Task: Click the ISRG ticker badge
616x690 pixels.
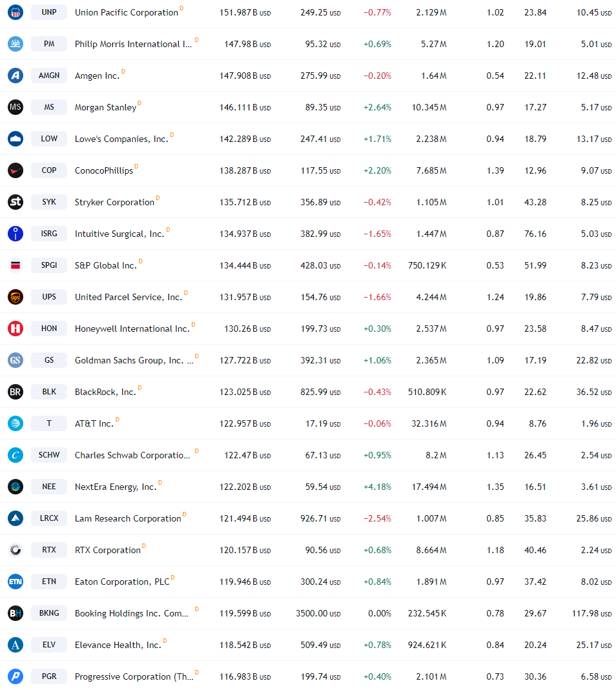Action: (49, 234)
